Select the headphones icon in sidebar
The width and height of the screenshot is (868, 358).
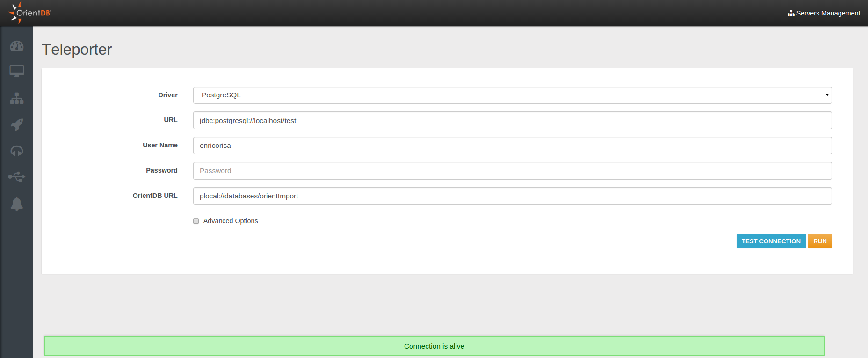tap(17, 151)
